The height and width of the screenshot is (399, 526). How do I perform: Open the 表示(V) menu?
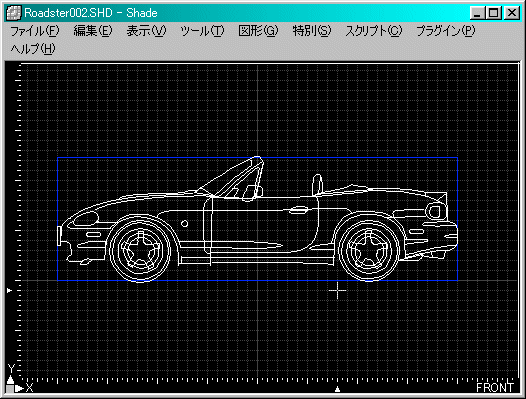[146, 31]
